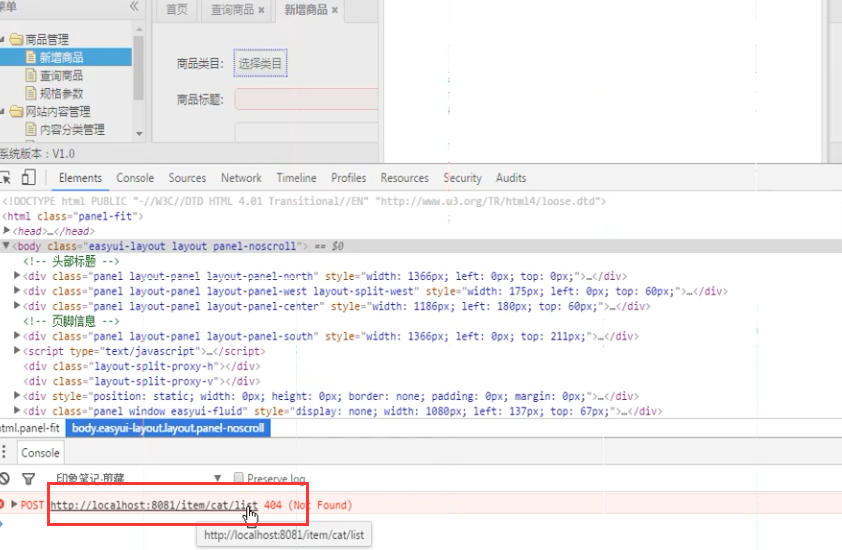Image resolution: width=842 pixels, height=550 pixels.
Task: Open the Console panel tab in DevTools toolbar
Action: tap(135, 178)
